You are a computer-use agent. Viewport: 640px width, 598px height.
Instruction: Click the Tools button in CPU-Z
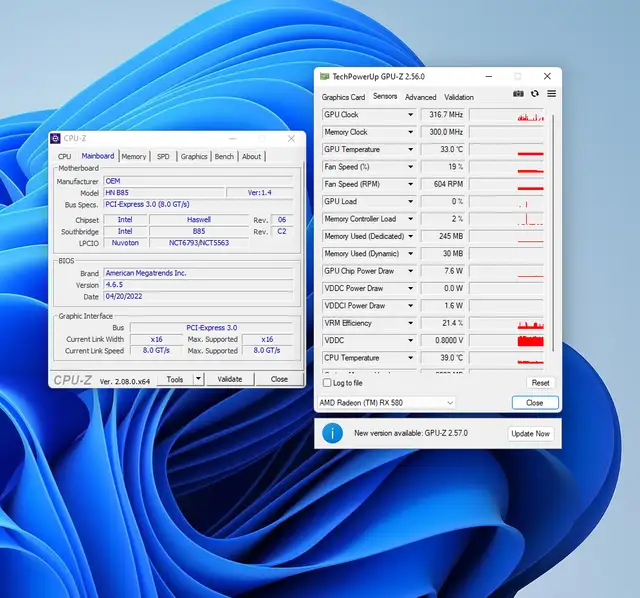(x=175, y=379)
